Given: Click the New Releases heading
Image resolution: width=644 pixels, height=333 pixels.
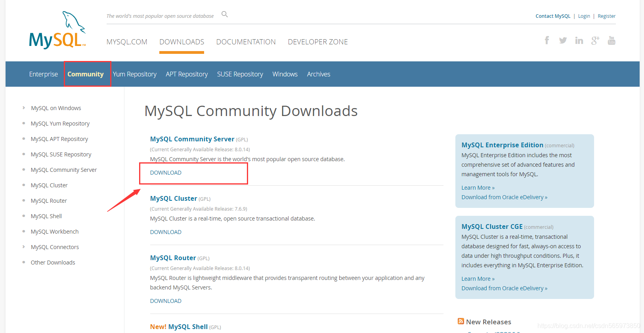Looking at the screenshot, I should 489,322.
